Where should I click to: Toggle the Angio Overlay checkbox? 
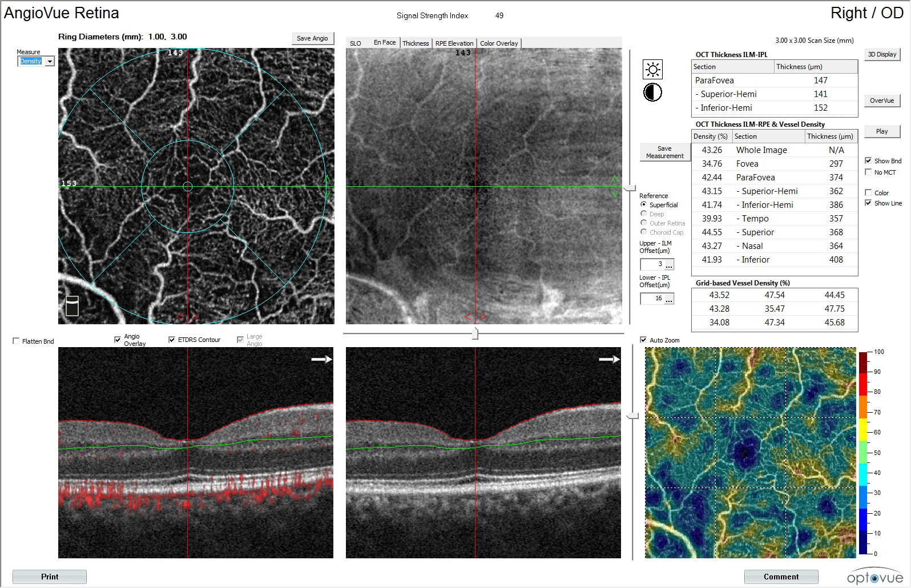118,340
